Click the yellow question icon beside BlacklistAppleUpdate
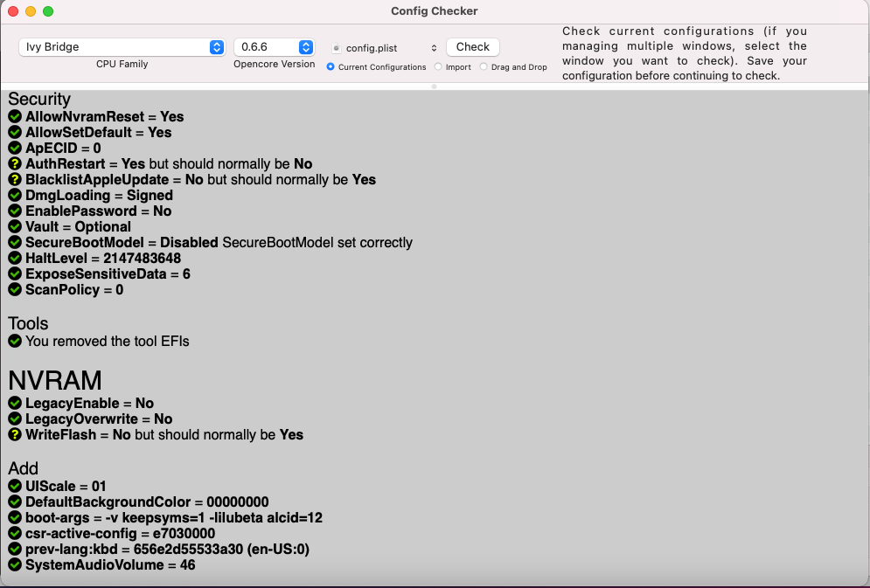Image resolution: width=870 pixels, height=588 pixels. [x=15, y=180]
